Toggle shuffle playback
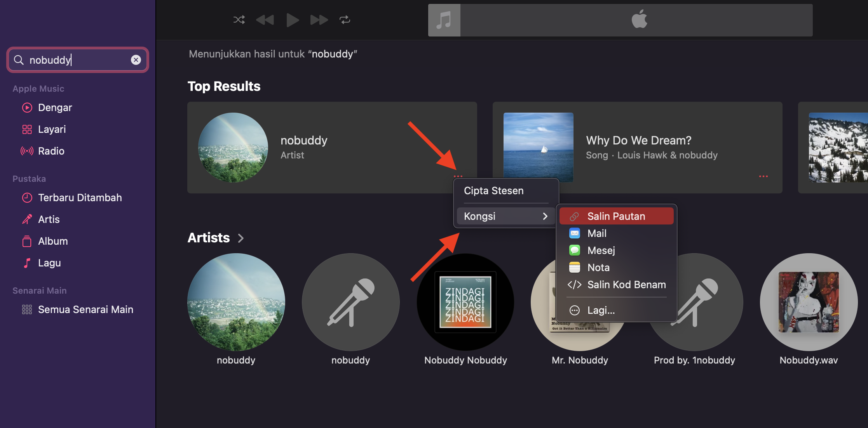 pos(239,20)
